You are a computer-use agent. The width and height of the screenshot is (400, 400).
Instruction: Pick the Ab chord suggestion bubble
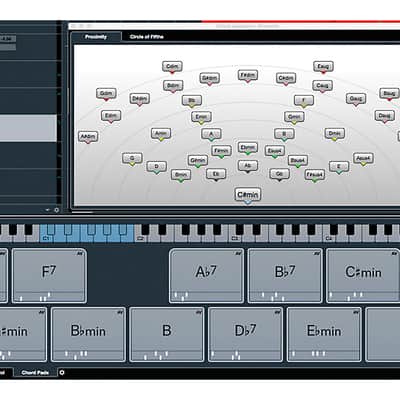tap(248, 166)
